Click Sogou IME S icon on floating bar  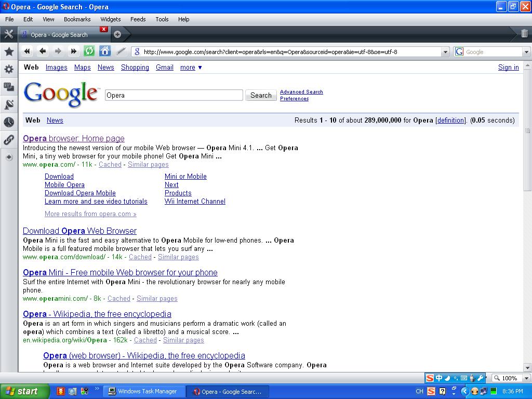[x=430, y=378]
